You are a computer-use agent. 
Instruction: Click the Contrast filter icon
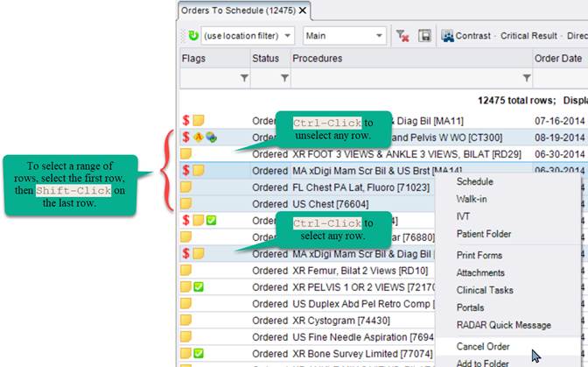click(448, 36)
